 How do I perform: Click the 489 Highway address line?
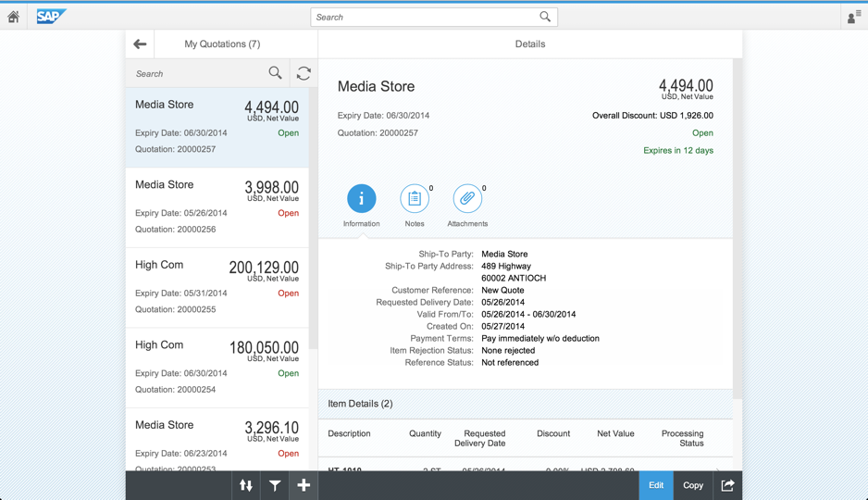coord(506,266)
